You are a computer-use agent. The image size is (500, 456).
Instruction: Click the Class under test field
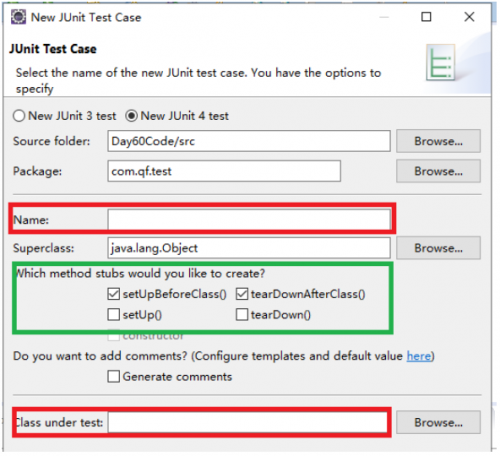[x=247, y=422]
